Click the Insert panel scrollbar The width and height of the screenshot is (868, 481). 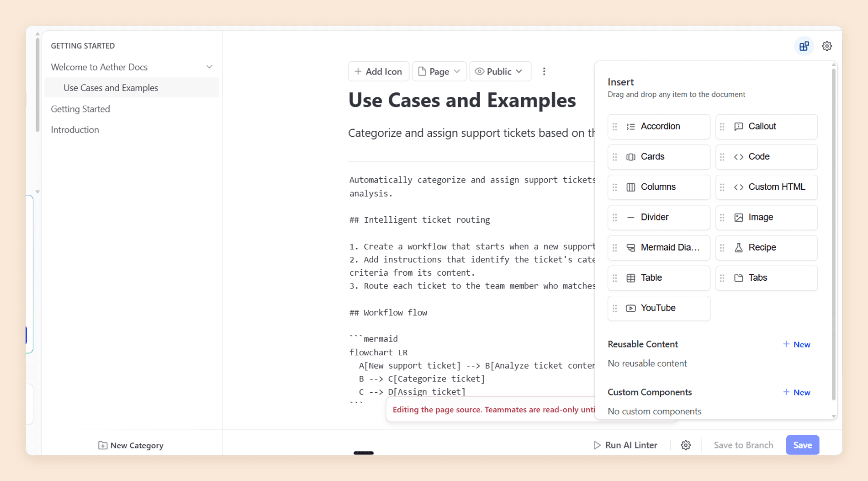834,233
